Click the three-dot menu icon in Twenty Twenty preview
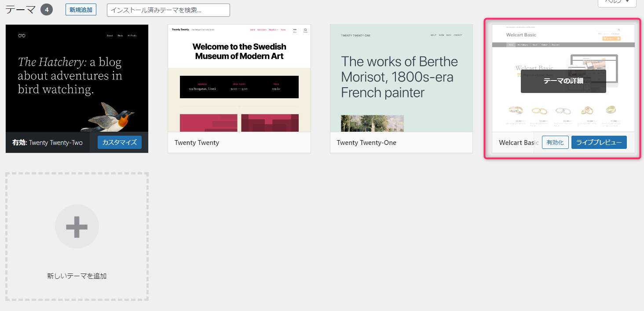This screenshot has height=311, width=644. pyautogui.click(x=295, y=30)
